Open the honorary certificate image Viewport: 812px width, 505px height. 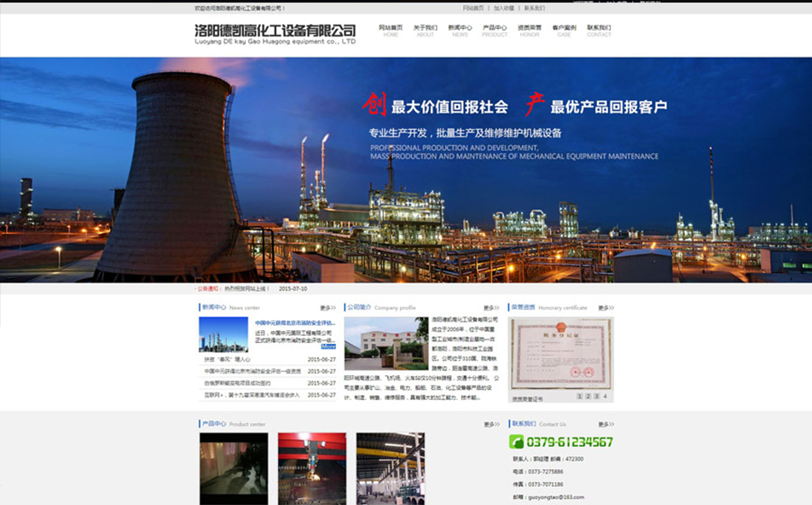tap(560, 354)
